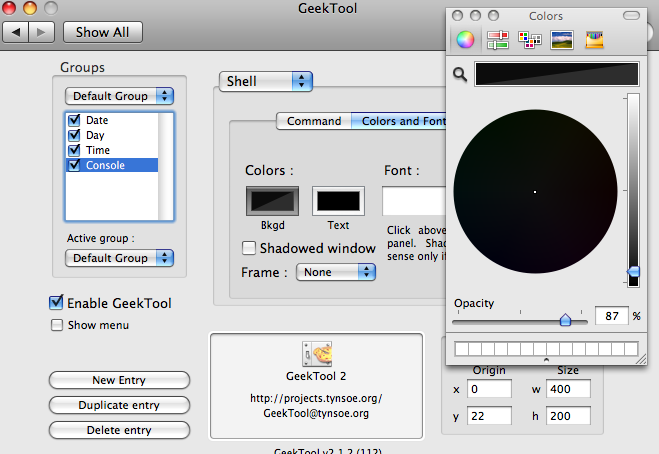The height and width of the screenshot is (454, 659).
Task: Open the Active group dropdown
Action: 119,258
